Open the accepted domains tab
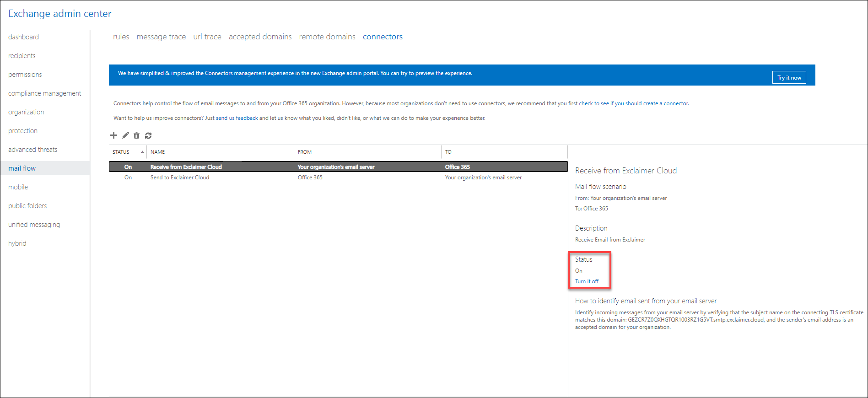Screen dimensions: 868x398 point(260,37)
